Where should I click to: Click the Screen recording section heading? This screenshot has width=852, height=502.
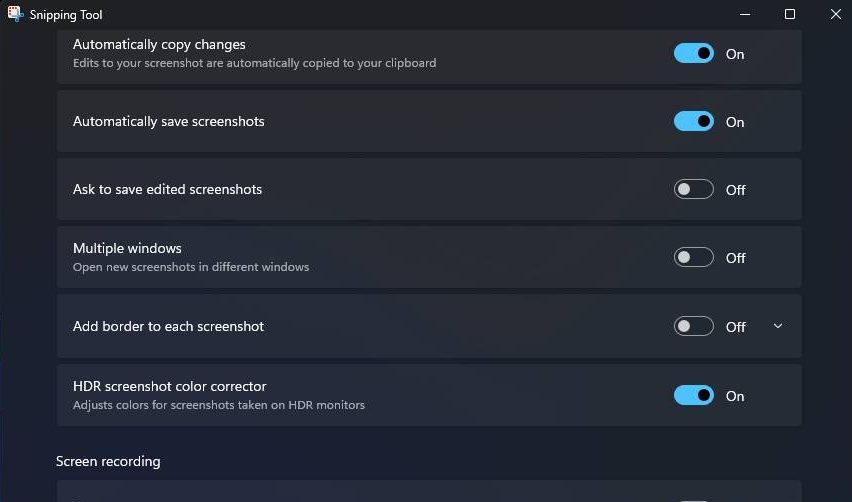tap(108, 461)
